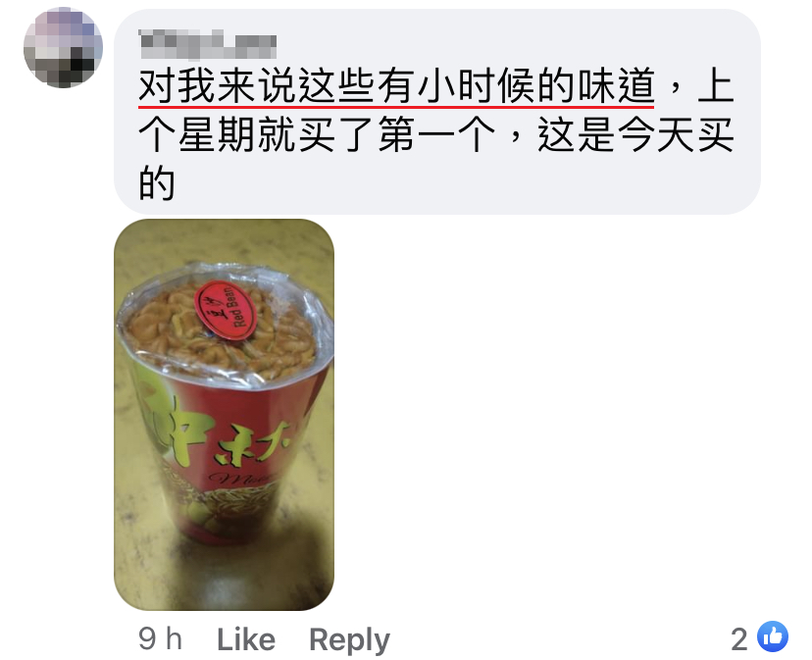This screenshot has width=812, height=660.
Task: Click the text 这是今天买 in the comment
Action: (x=635, y=134)
